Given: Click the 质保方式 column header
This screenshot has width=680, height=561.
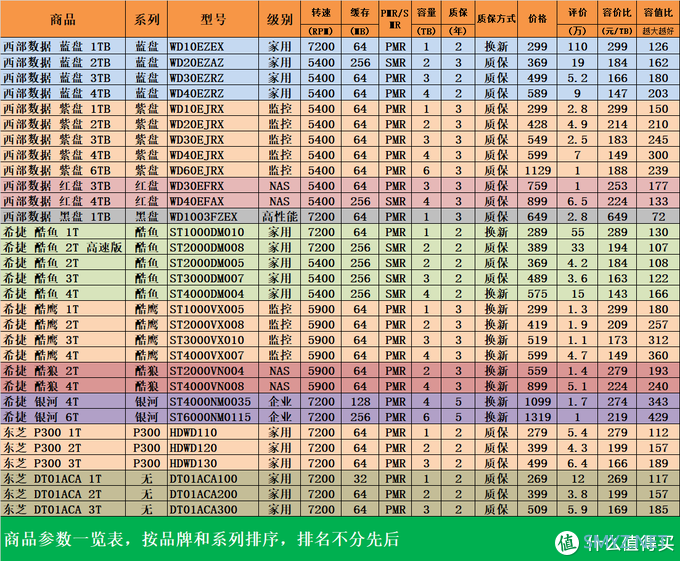Looking at the screenshot, I should (496, 19).
